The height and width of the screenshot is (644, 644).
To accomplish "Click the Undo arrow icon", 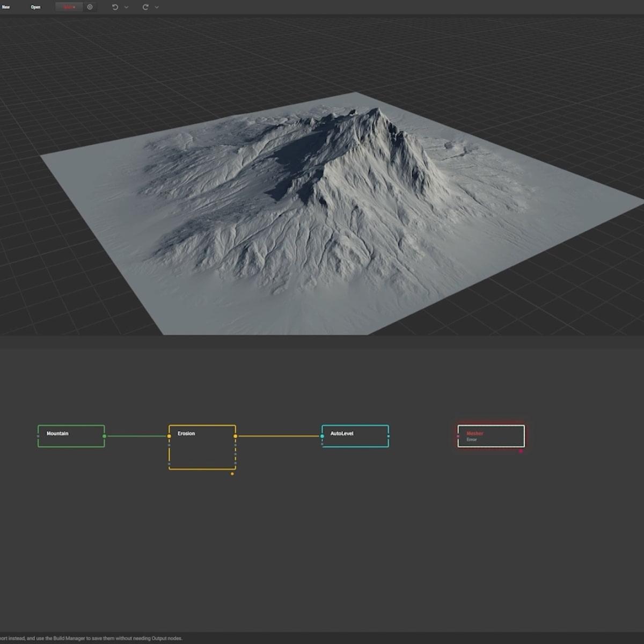I will pos(115,7).
